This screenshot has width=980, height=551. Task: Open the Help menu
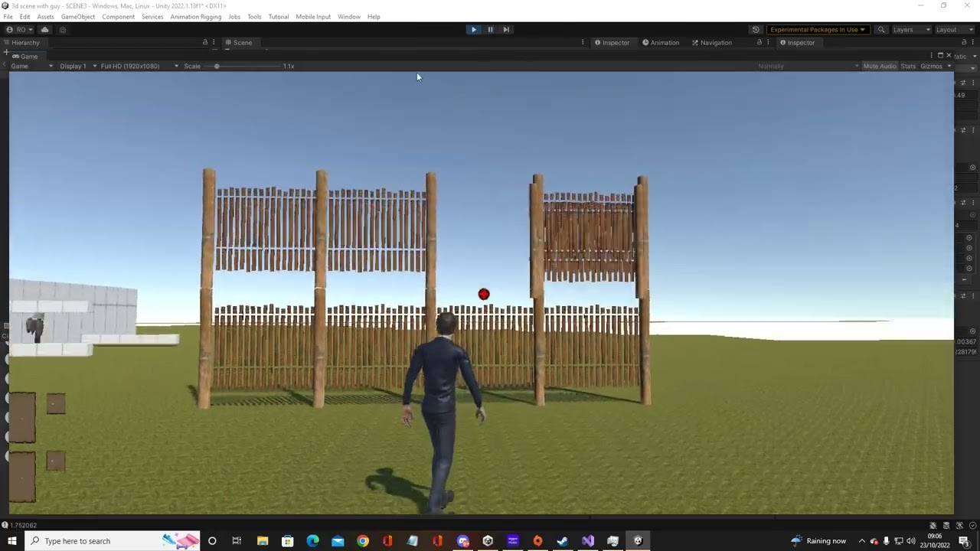[x=373, y=17]
